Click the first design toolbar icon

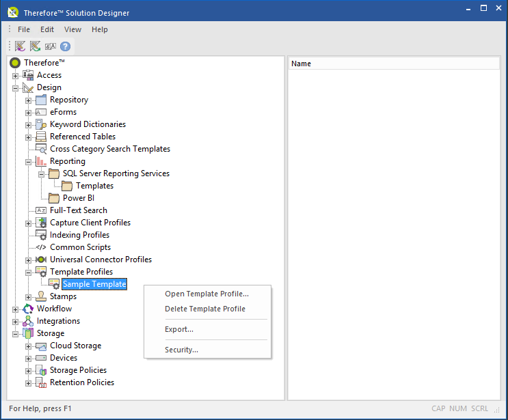click(21, 46)
